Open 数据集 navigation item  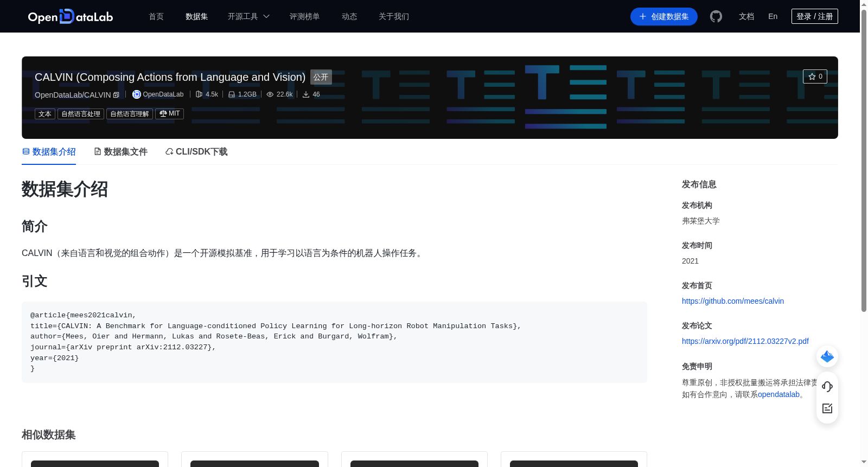click(x=197, y=16)
